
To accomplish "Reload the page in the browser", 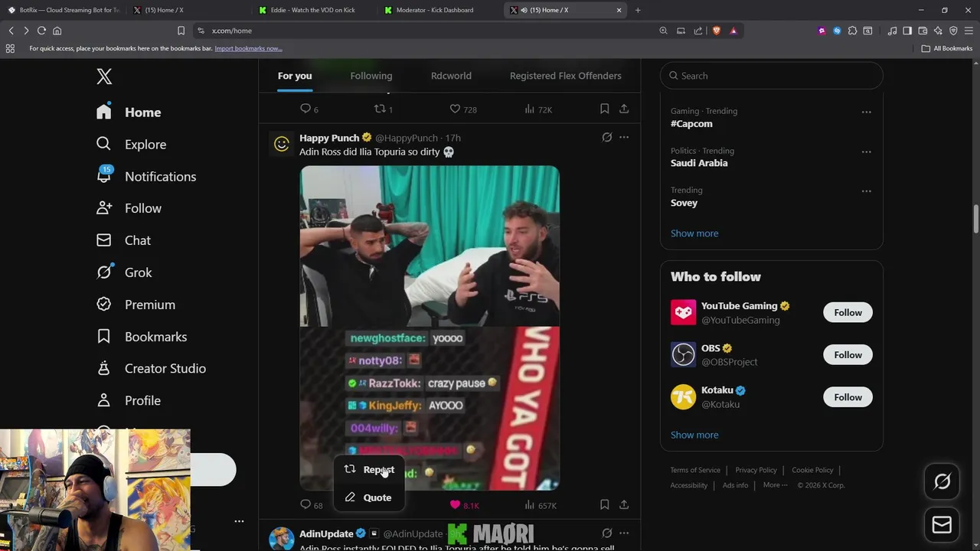I will [x=41, y=31].
